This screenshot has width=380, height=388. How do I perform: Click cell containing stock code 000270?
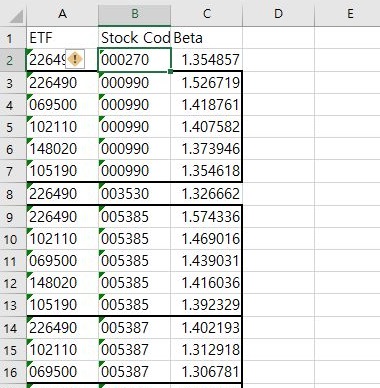click(x=134, y=60)
